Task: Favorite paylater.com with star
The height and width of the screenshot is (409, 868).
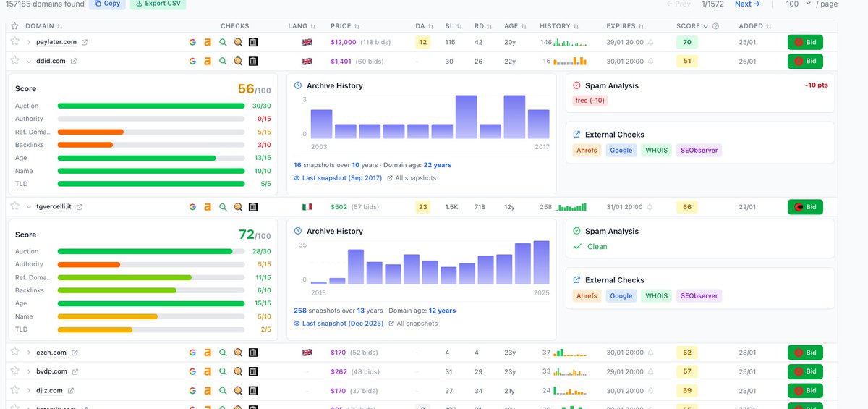Action: click(14, 41)
